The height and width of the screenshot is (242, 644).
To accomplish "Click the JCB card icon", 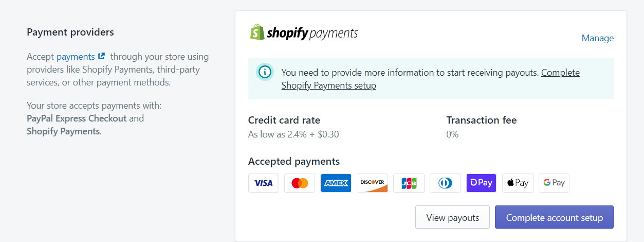I will tap(409, 183).
